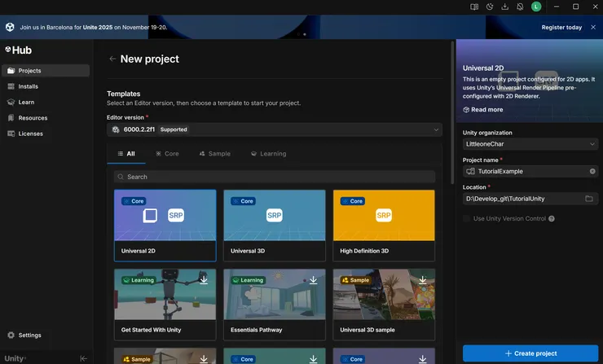Click the Register today link
The height and width of the screenshot is (364, 603).
pos(561,27)
